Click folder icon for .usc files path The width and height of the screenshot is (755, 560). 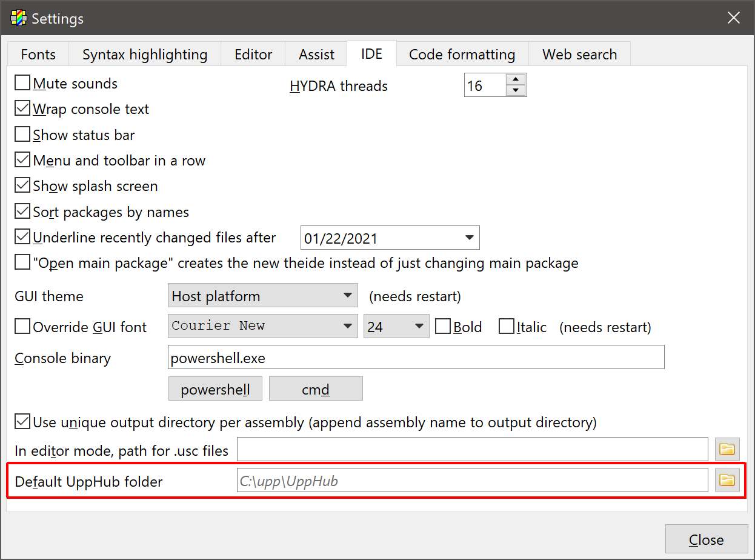(727, 449)
